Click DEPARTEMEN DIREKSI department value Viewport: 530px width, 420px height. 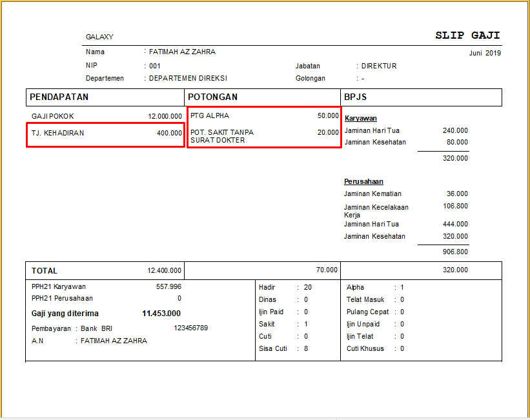coord(188,79)
